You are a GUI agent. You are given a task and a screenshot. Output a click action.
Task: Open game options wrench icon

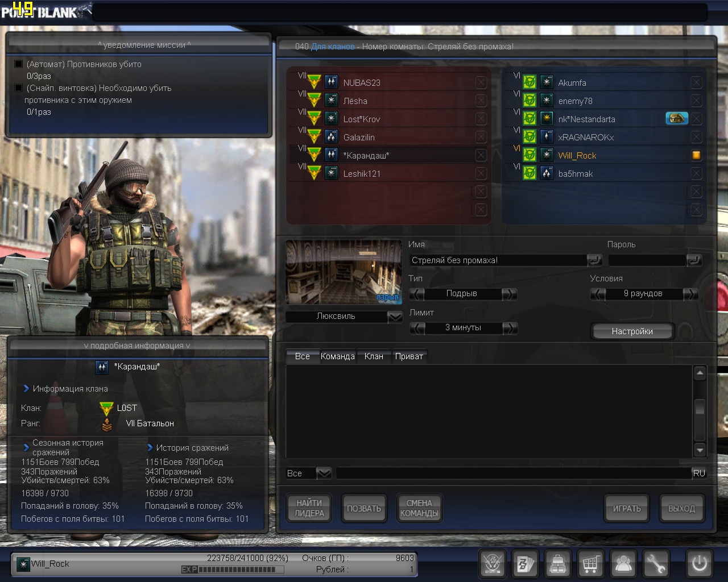coord(656,564)
